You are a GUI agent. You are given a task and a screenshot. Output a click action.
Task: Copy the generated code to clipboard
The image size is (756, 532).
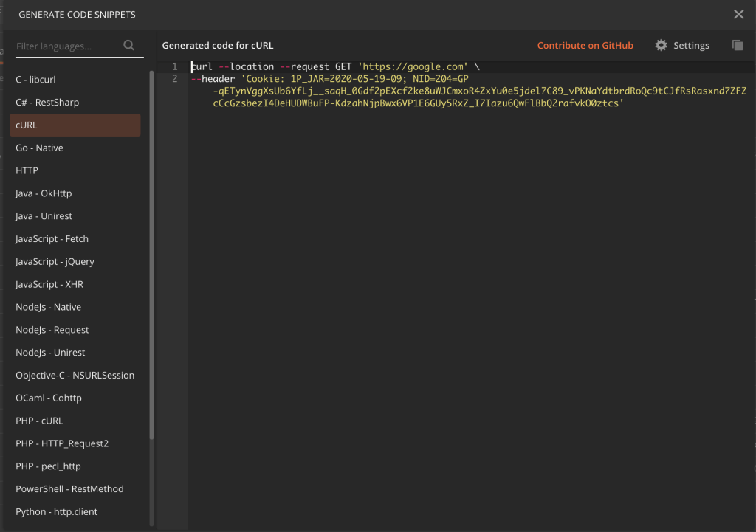(737, 45)
